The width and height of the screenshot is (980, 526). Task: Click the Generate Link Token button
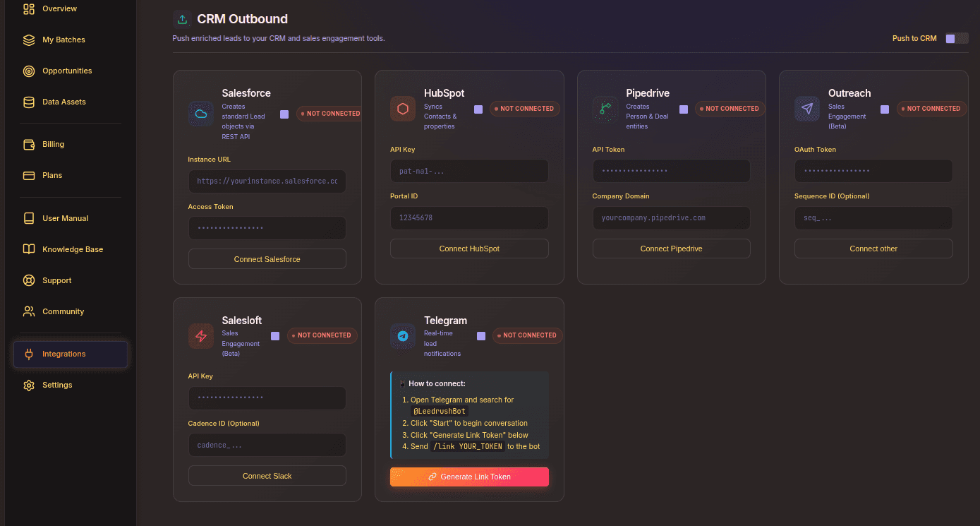point(469,477)
